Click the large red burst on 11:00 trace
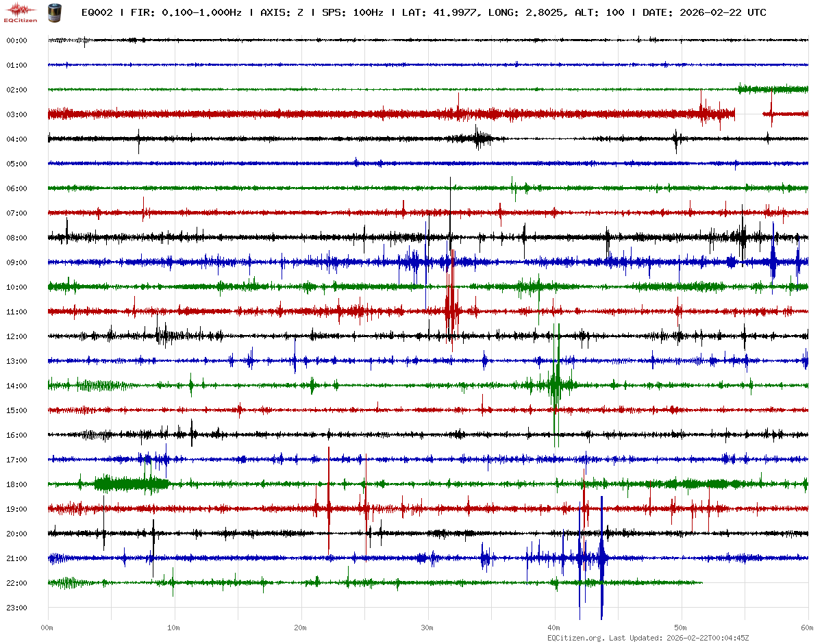The width and height of the screenshot is (822, 644). [x=451, y=308]
